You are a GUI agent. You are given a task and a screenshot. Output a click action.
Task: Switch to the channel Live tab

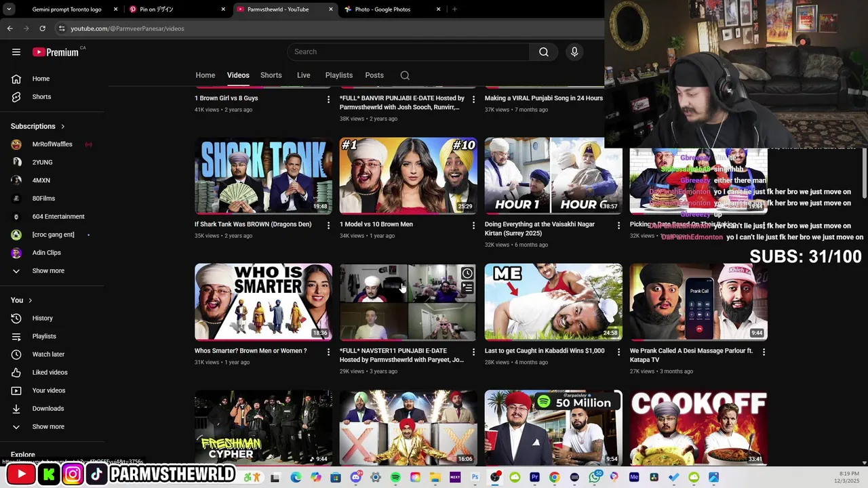coord(304,75)
